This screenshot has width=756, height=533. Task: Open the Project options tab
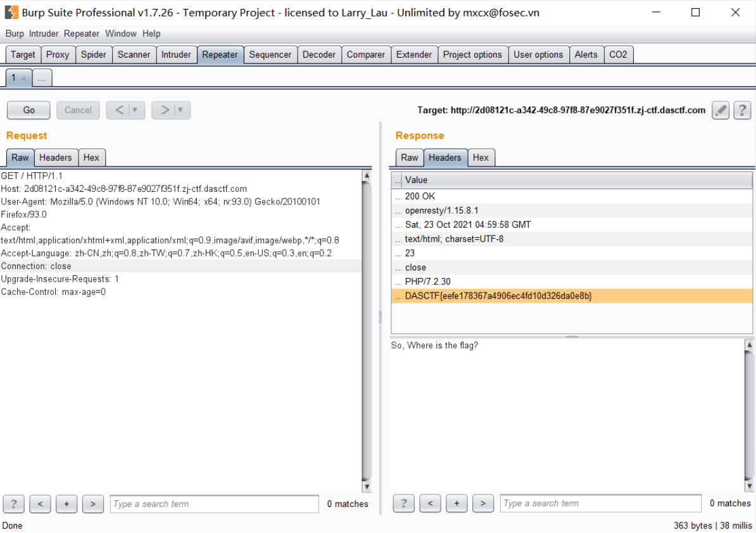[472, 55]
